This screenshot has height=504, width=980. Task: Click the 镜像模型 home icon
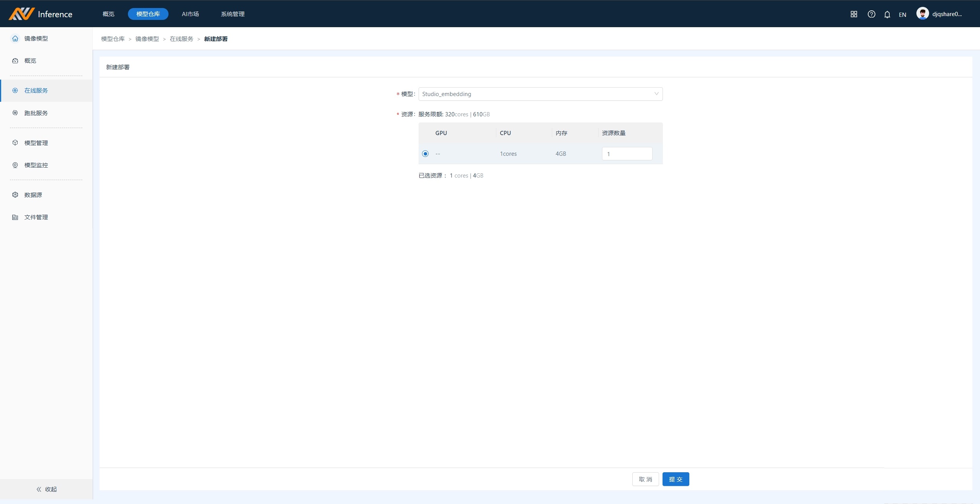15,38
